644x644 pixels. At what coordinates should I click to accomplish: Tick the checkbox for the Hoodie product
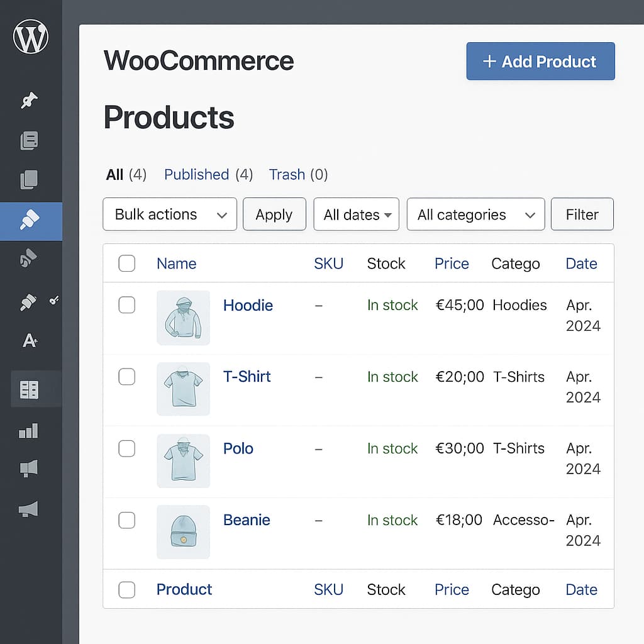click(127, 305)
